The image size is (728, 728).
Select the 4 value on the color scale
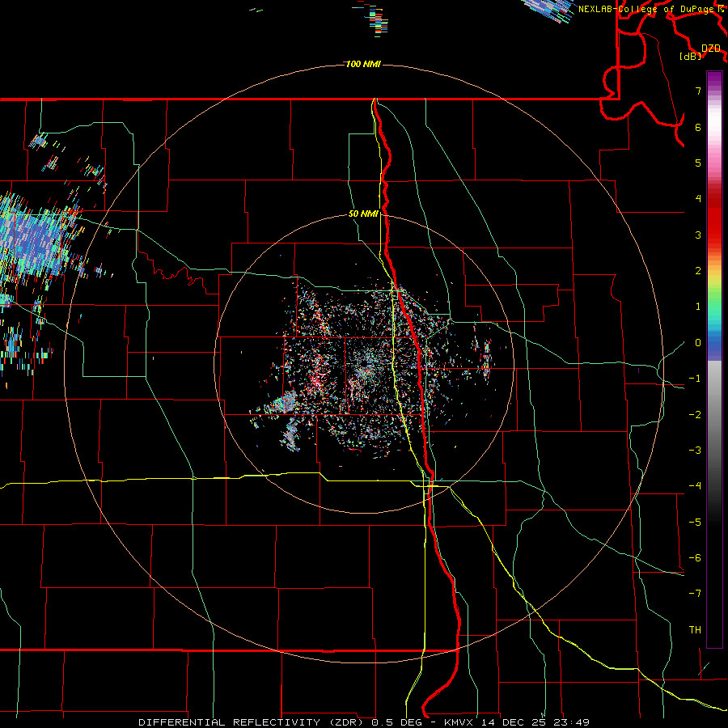coord(698,199)
